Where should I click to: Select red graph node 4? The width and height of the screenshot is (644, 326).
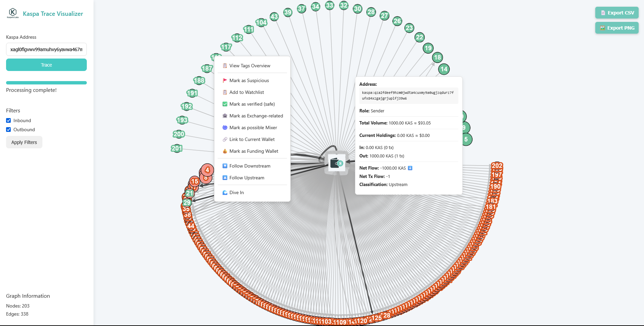click(x=208, y=170)
